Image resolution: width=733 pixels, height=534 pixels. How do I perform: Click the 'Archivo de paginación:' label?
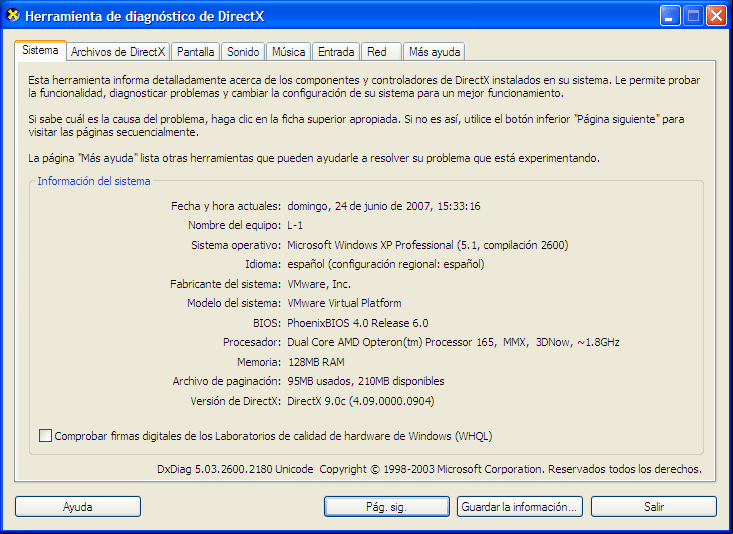tap(226, 381)
